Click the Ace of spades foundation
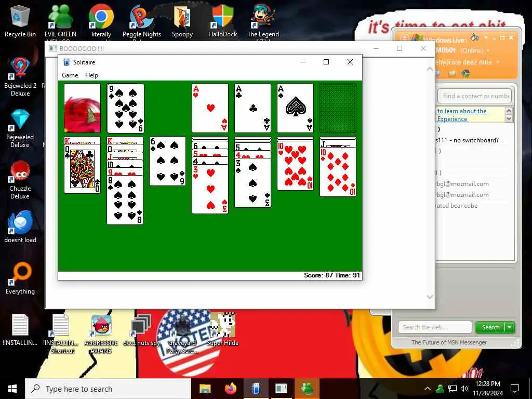This screenshot has width=532, height=399. click(x=296, y=108)
